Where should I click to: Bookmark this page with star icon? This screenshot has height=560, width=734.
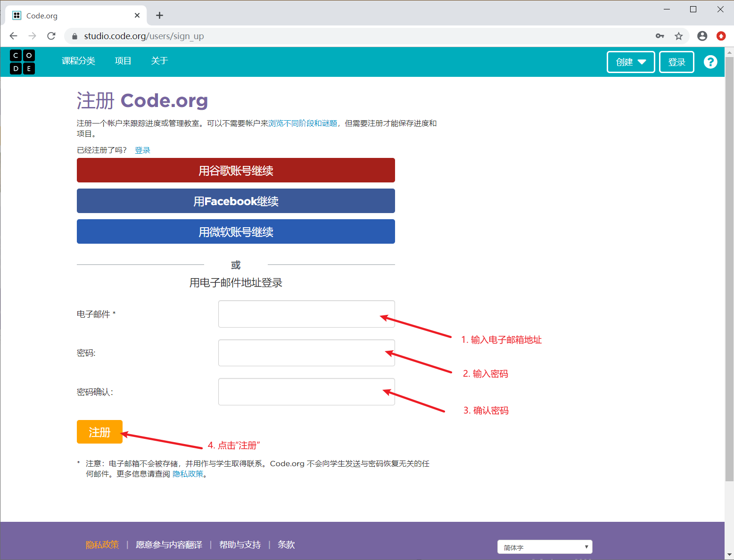pyautogui.click(x=678, y=36)
